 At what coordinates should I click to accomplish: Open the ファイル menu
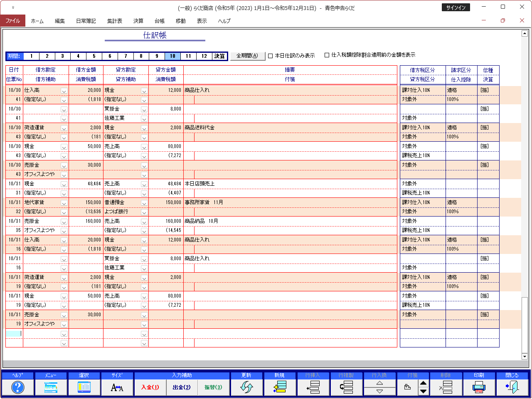click(12, 21)
